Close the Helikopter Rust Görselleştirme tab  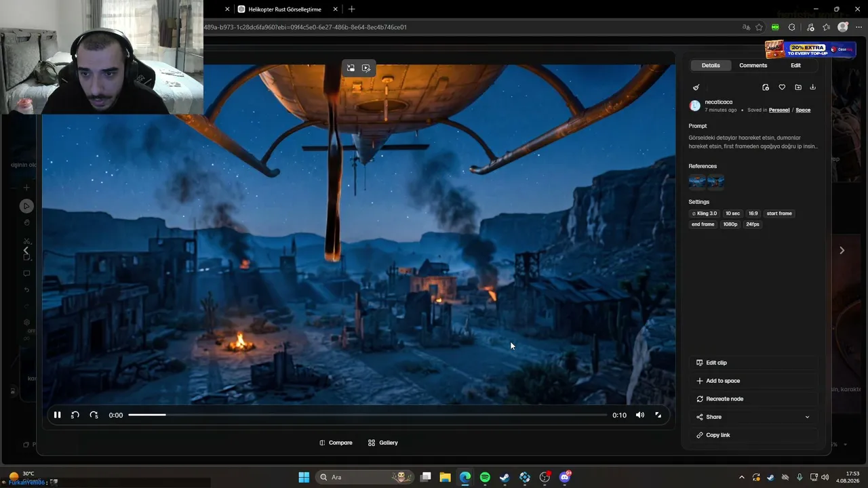point(336,9)
